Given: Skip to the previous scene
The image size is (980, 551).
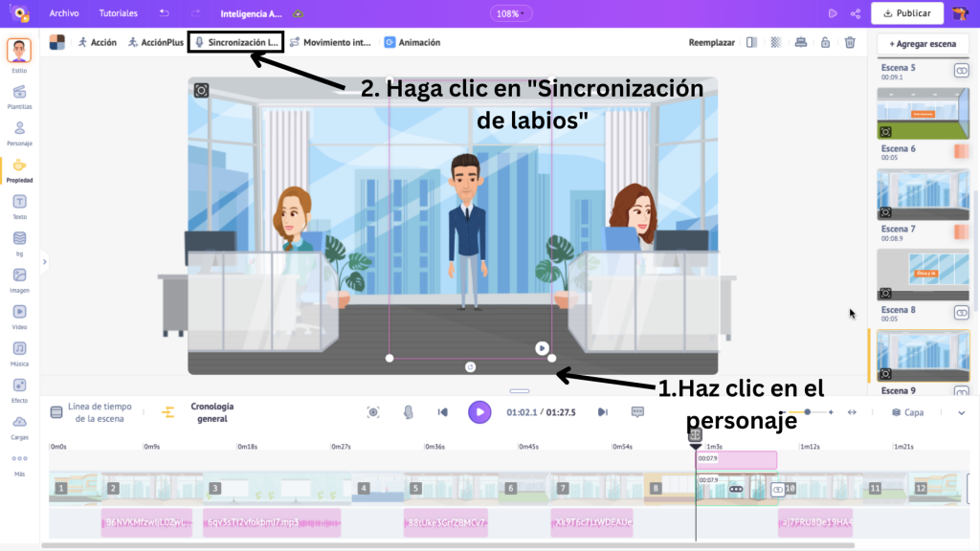Looking at the screenshot, I should click(x=442, y=412).
